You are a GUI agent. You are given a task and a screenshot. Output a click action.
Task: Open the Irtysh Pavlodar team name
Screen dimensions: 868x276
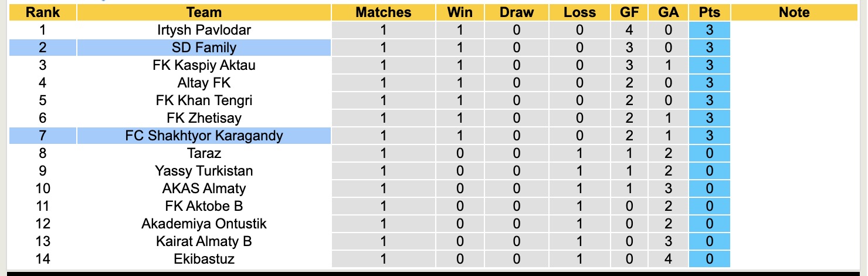pyautogui.click(x=204, y=30)
